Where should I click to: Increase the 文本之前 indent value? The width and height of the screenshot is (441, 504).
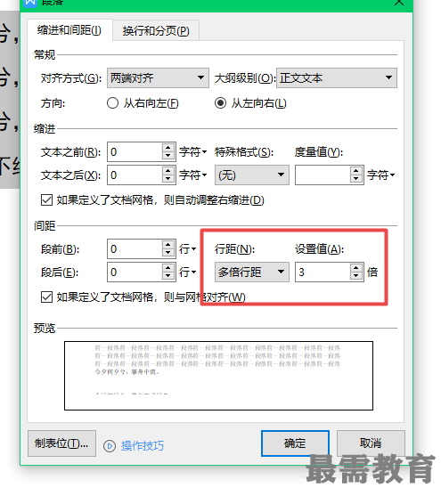pos(168,148)
